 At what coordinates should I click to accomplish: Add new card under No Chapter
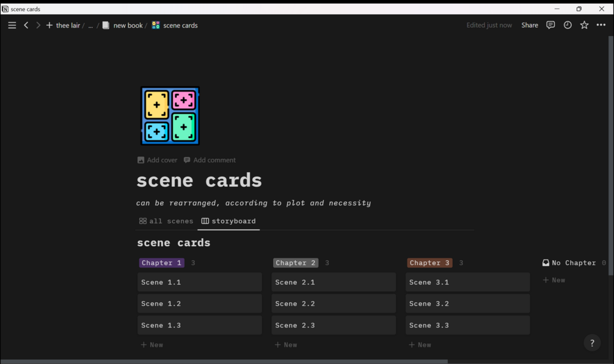click(x=554, y=280)
